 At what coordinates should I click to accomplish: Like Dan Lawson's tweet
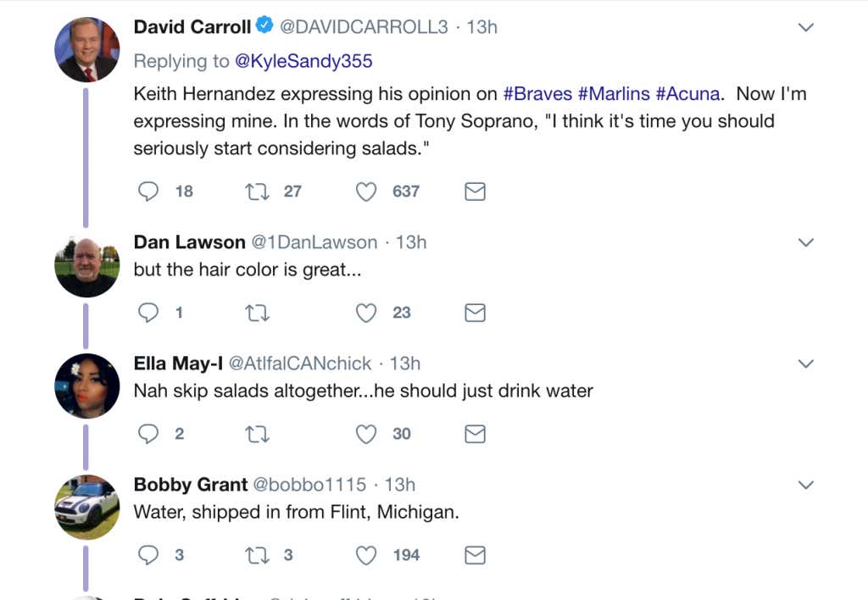coord(365,313)
